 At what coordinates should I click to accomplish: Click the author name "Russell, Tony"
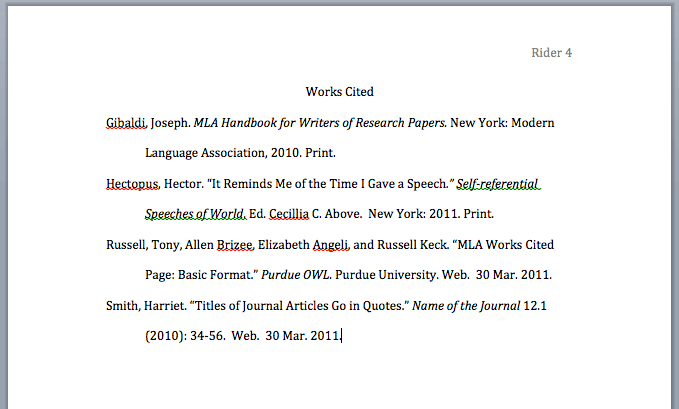pos(143,245)
